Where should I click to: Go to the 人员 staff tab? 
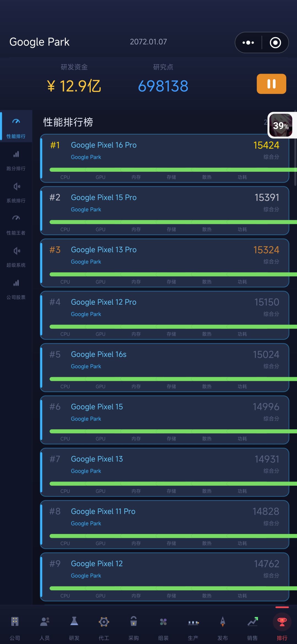pyautogui.click(x=45, y=628)
